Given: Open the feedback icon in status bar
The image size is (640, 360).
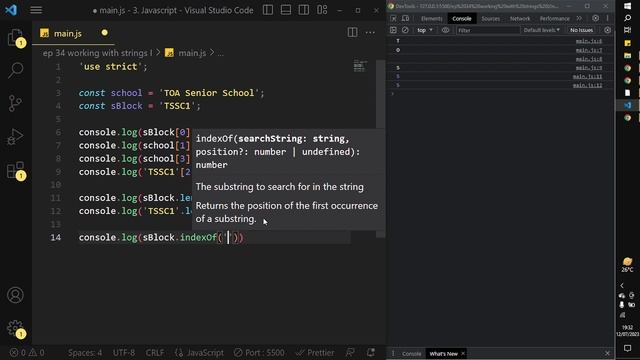Looking at the screenshot, I should point(350,353).
